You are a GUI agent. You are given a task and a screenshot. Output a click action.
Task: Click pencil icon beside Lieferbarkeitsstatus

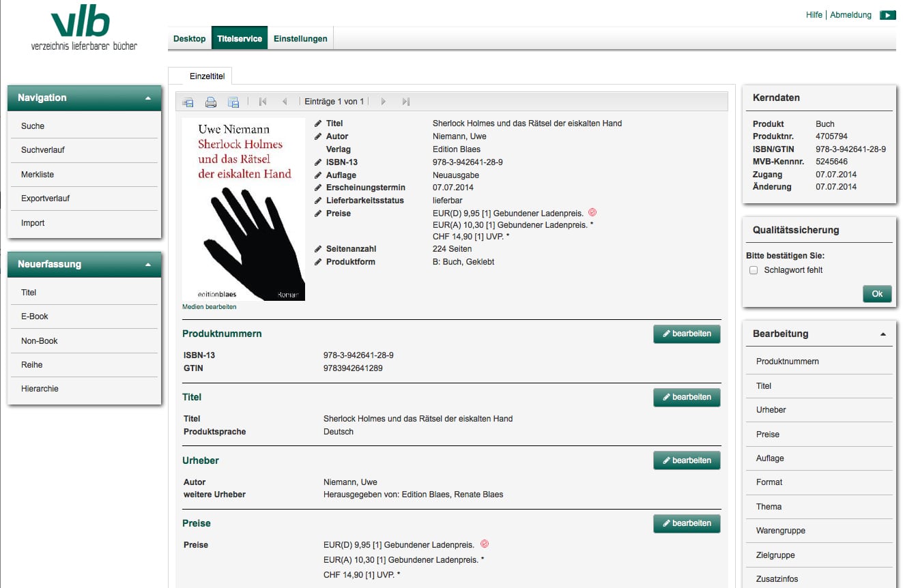[318, 201]
